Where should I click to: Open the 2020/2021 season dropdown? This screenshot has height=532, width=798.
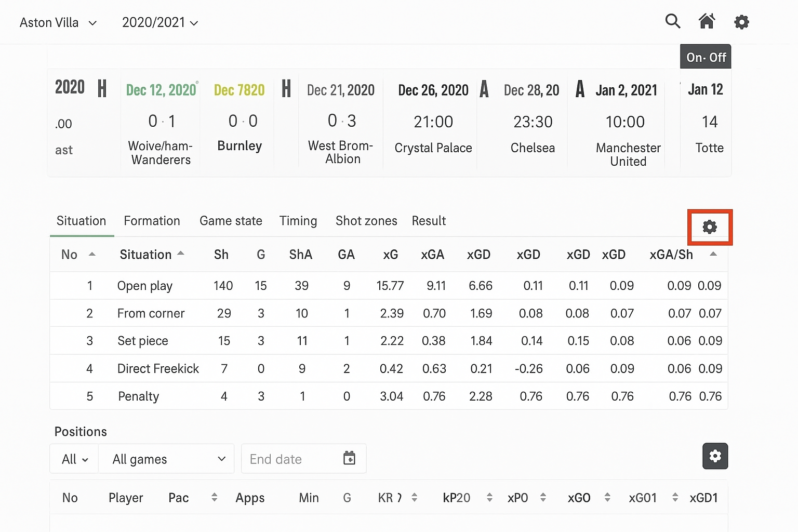159,23
